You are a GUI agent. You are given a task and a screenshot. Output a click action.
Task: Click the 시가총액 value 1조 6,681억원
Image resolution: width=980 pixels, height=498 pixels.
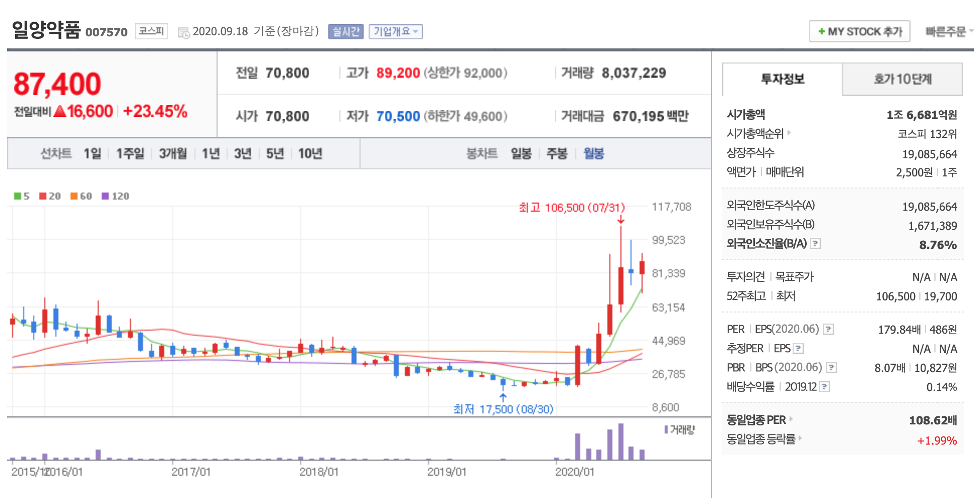(x=922, y=115)
